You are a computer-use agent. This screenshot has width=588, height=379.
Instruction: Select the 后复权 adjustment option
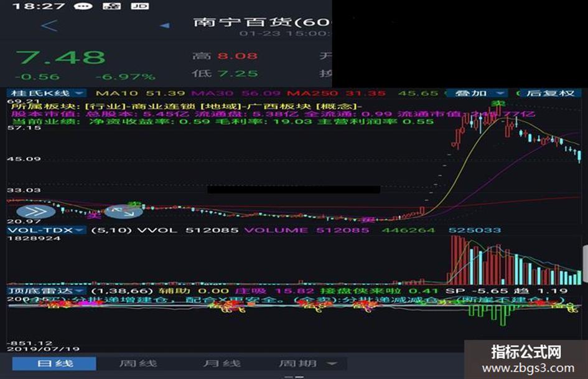(549, 93)
